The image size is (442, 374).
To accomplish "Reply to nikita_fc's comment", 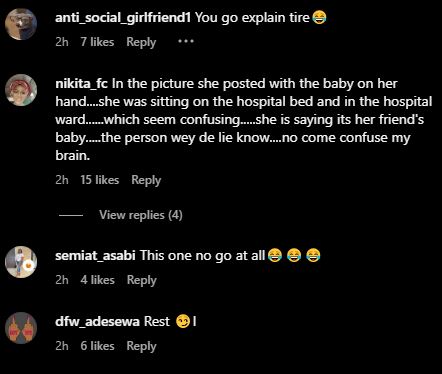I will 146,180.
